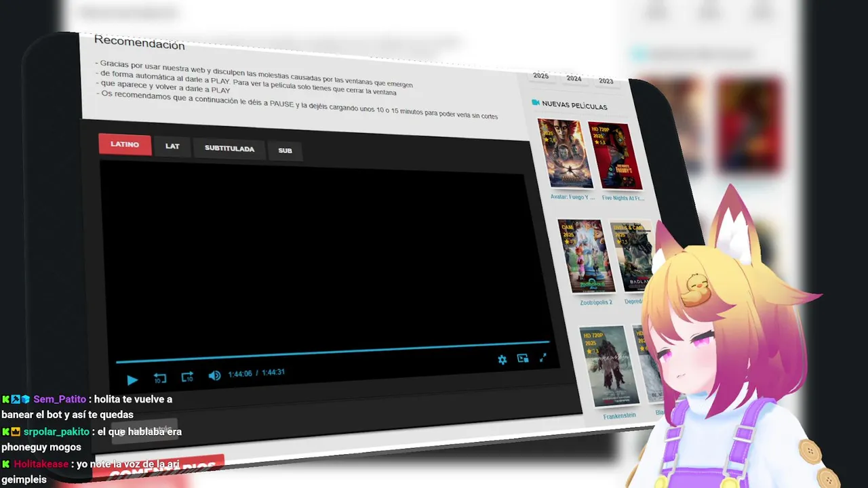
Task: Open player settings gear
Action: pyautogui.click(x=502, y=360)
